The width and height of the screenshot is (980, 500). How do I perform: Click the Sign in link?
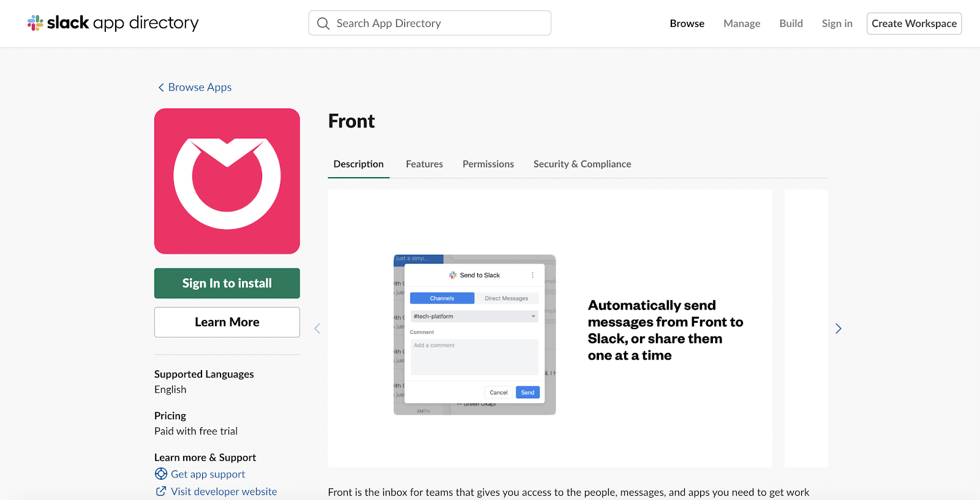[x=837, y=23]
